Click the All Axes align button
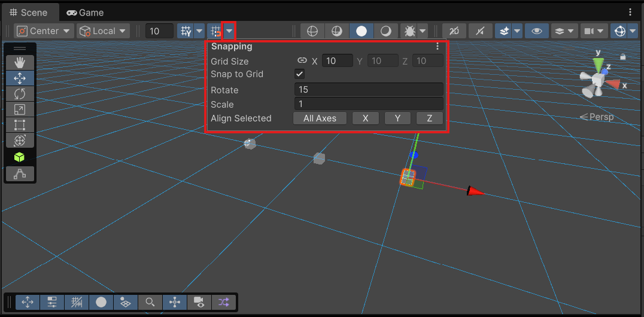Viewport: 644px width, 317px height. pyautogui.click(x=320, y=118)
